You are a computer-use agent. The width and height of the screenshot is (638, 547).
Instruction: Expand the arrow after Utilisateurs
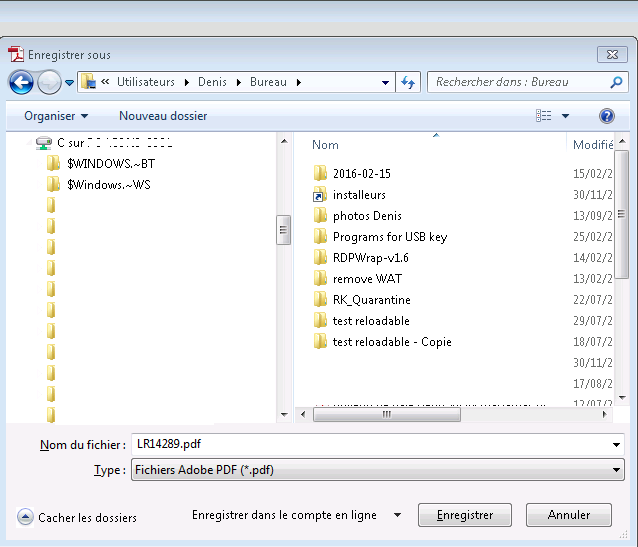coord(187,83)
